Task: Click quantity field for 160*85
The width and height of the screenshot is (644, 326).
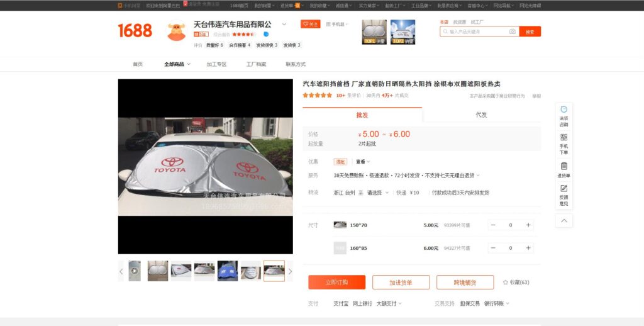Action: [x=511, y=248]
